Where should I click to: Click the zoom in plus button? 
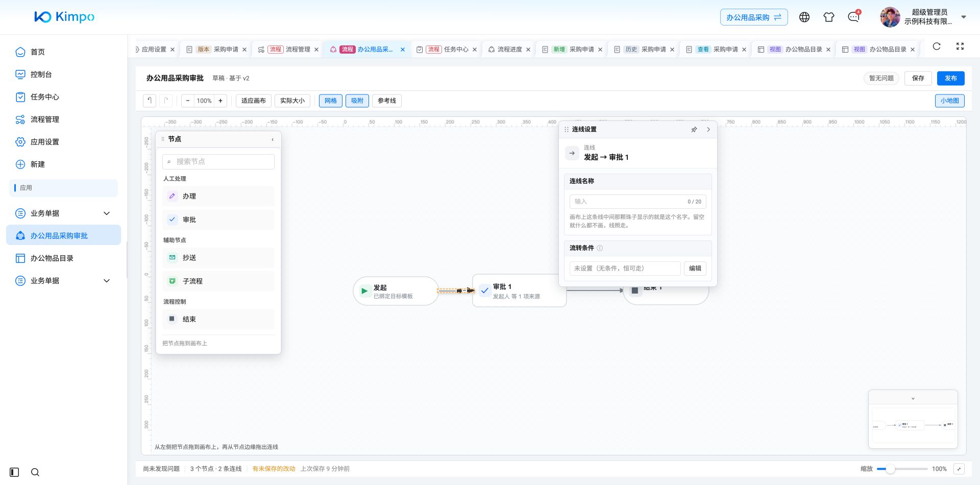click(220, 101)
